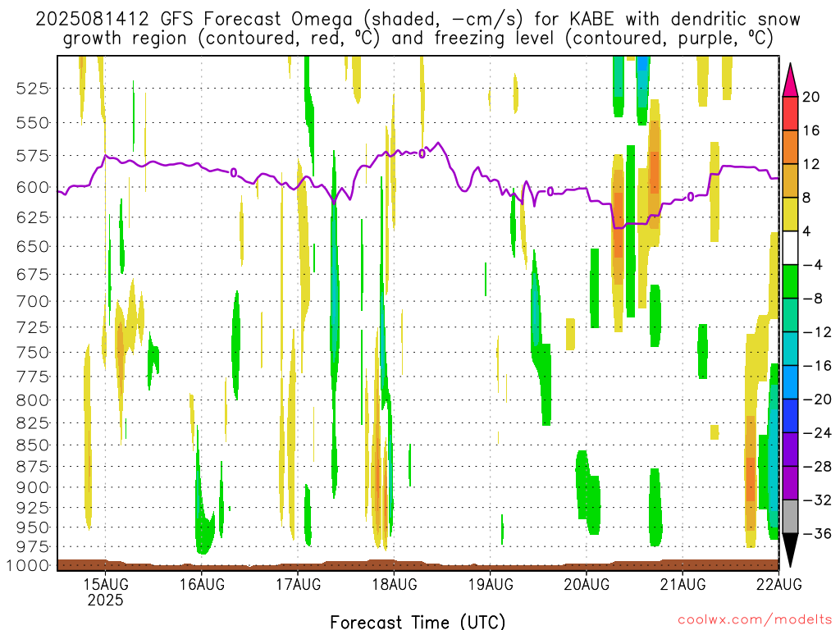The width and height of the screenshot is (840, 630).
Task: Click the bright green color bar segment between -4 and -8
Action: point(790,282)
